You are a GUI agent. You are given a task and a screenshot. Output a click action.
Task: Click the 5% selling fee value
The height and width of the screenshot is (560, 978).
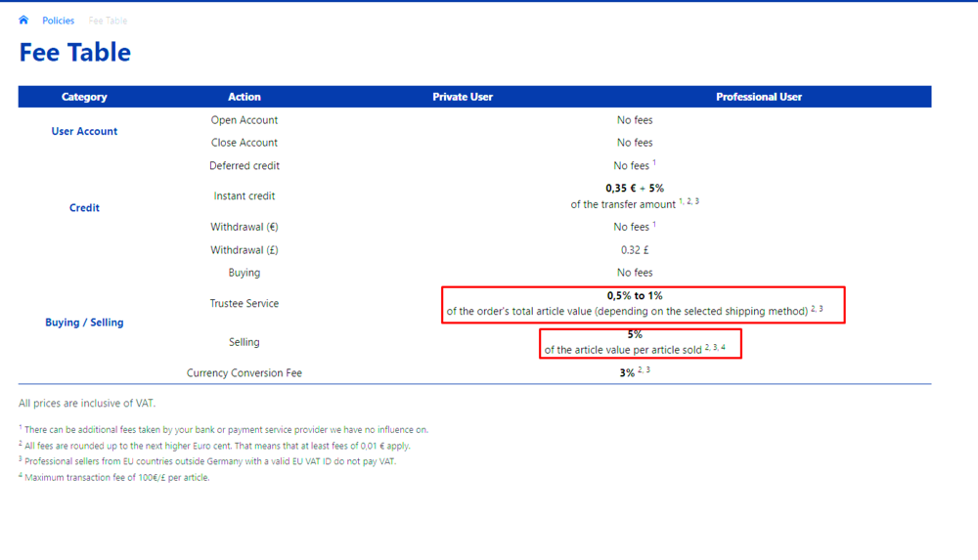pyautogui.click(x=635, y=334)
